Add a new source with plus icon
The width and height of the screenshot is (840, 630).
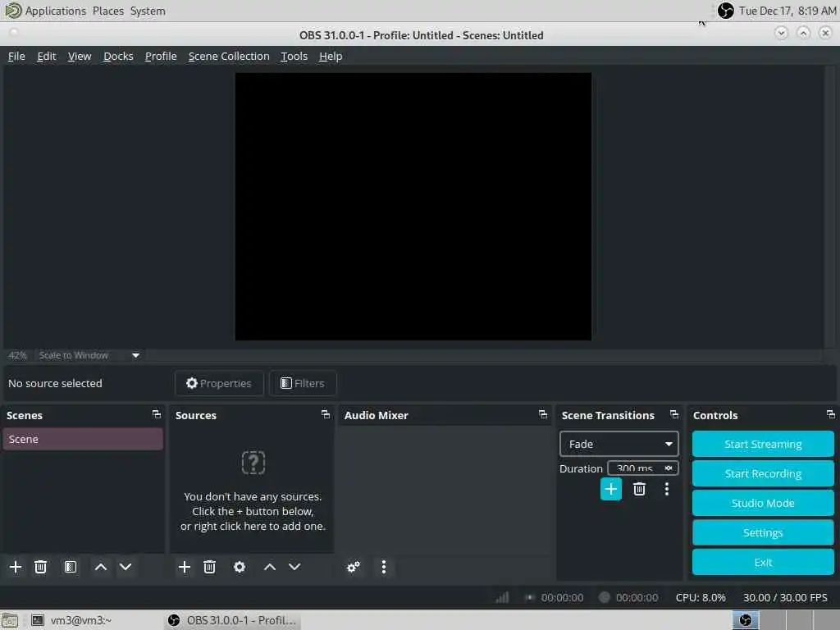tap(185, 567)
